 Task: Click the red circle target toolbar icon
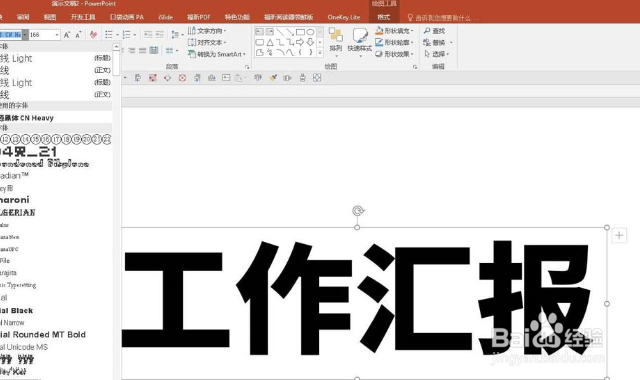[x=182, y=78]
